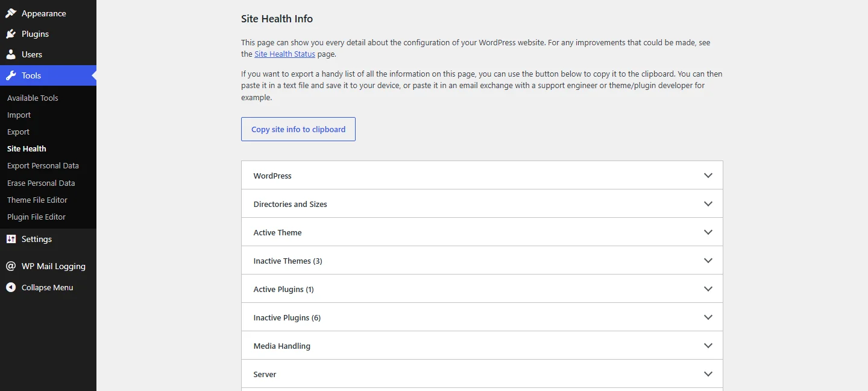The width and height of the screenshot is (868, 391).
Task: Click Active Plugins (1) title text
Action: pos(284,289)
